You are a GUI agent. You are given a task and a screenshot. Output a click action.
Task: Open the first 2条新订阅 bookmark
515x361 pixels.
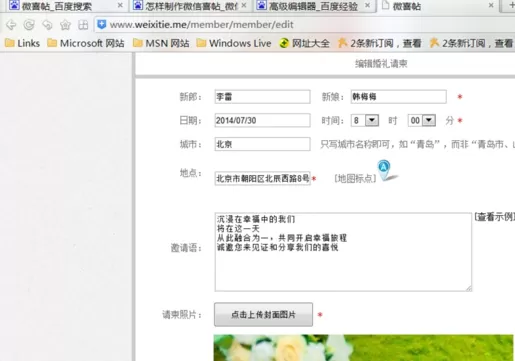pos(379,43)
